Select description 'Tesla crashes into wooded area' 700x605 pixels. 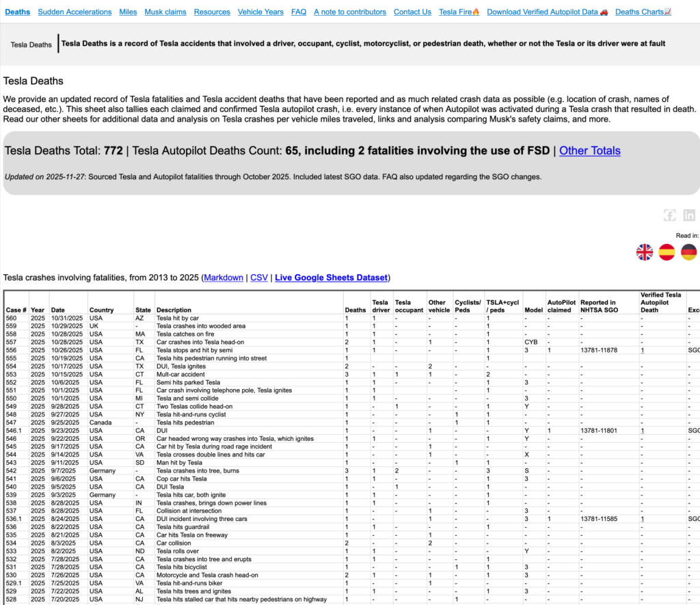tap(201, 326)
